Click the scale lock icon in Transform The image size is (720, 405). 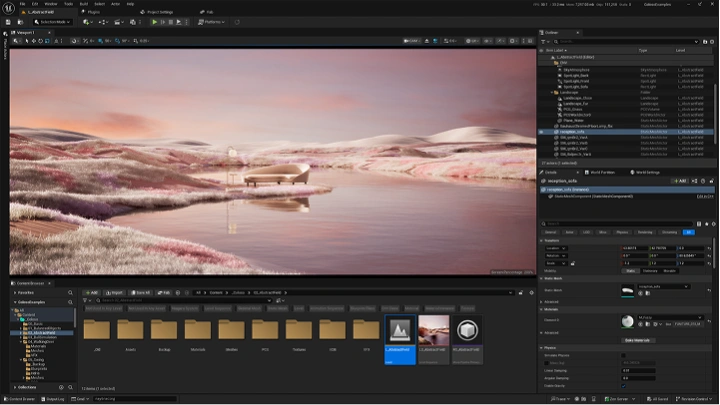573,264
